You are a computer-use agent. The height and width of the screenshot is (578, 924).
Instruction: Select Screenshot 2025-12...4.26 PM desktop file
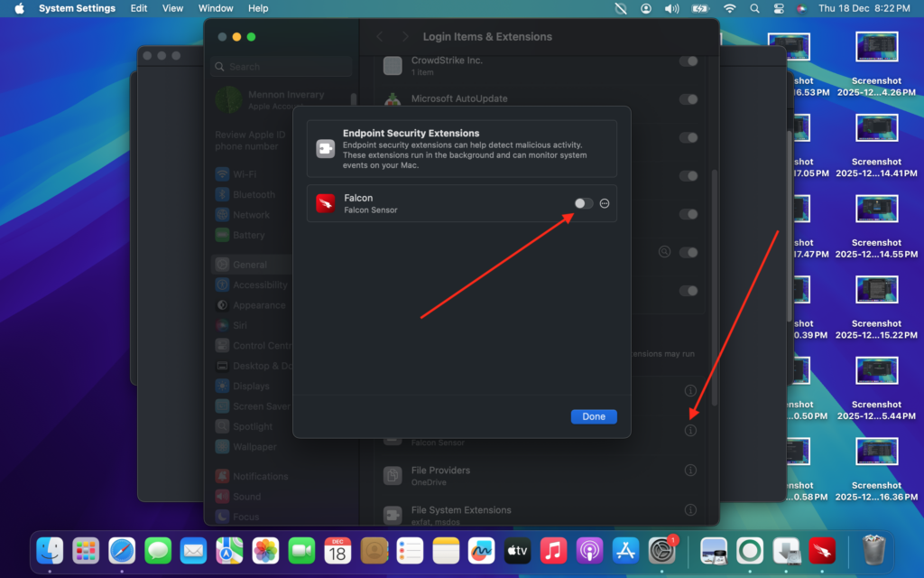point(876,64)
